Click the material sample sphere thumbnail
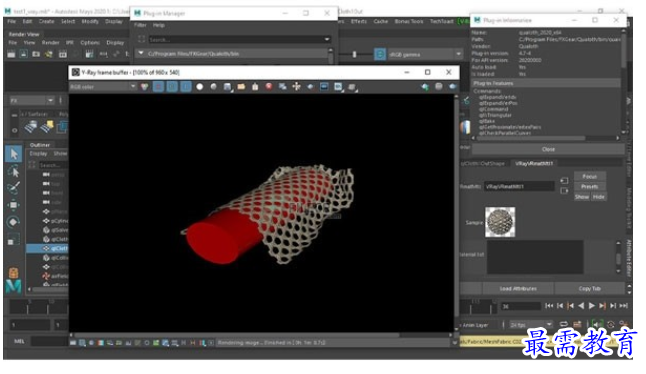Viewport: 646px width, 374px height. coord(500,222)
